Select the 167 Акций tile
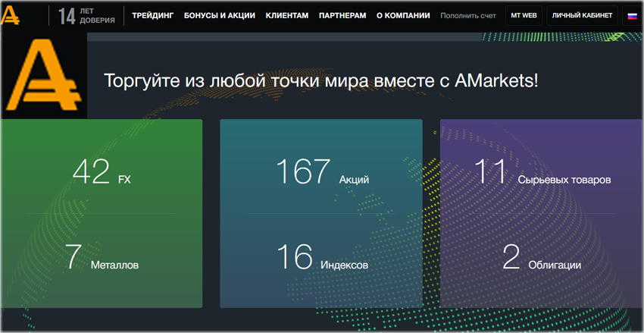Viewport: 644px width, 333px height. (x=321, y=173)
